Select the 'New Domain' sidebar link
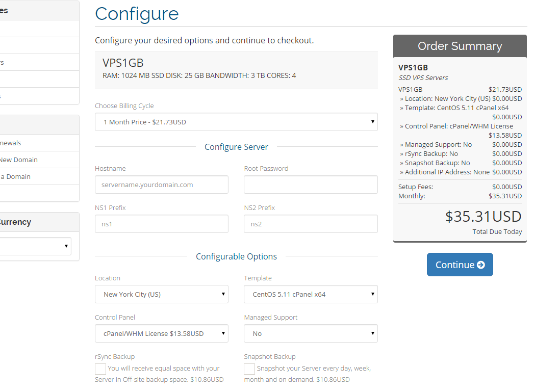This screenshot has width=534, height=392. (18, 160)
